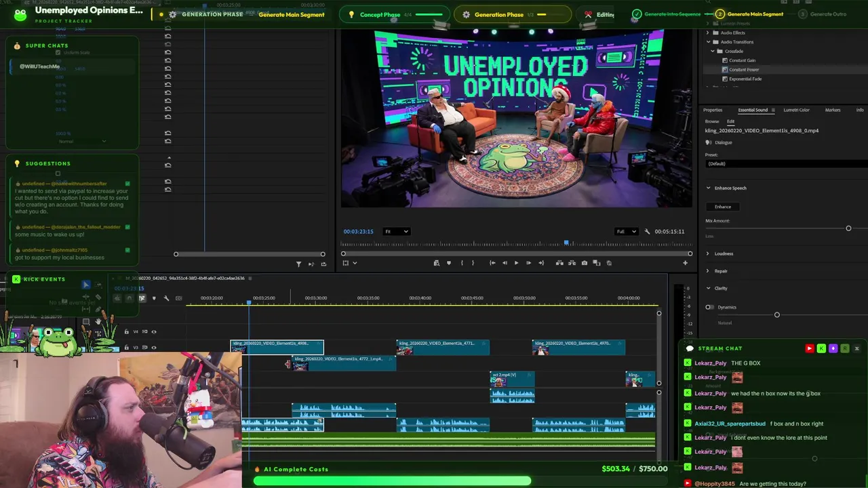Image resolution: width=868 pixels, height=488 pixels.
Task: Expand the Loudness section
Action: [x=709, y=253]
